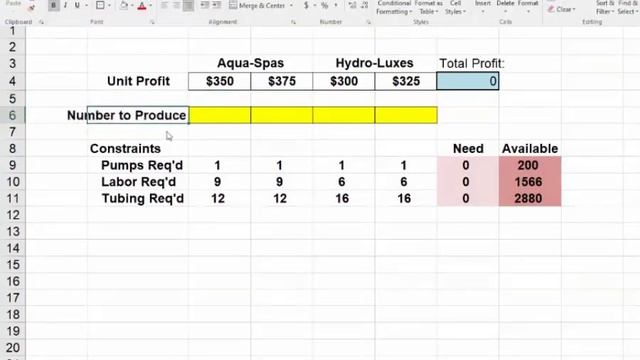Select Need cell in Pumps row
The width and height of the screenshot is (640, 360).
[467, 165]
